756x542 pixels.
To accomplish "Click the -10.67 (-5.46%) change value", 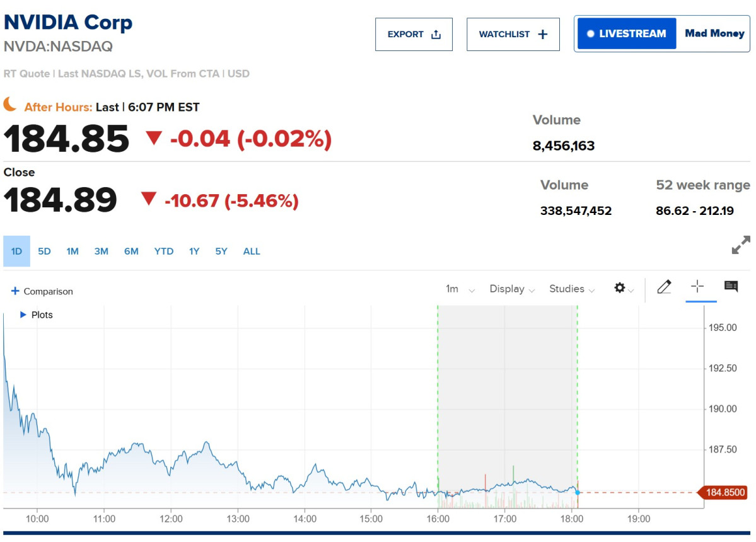I will tap(231, 200).
